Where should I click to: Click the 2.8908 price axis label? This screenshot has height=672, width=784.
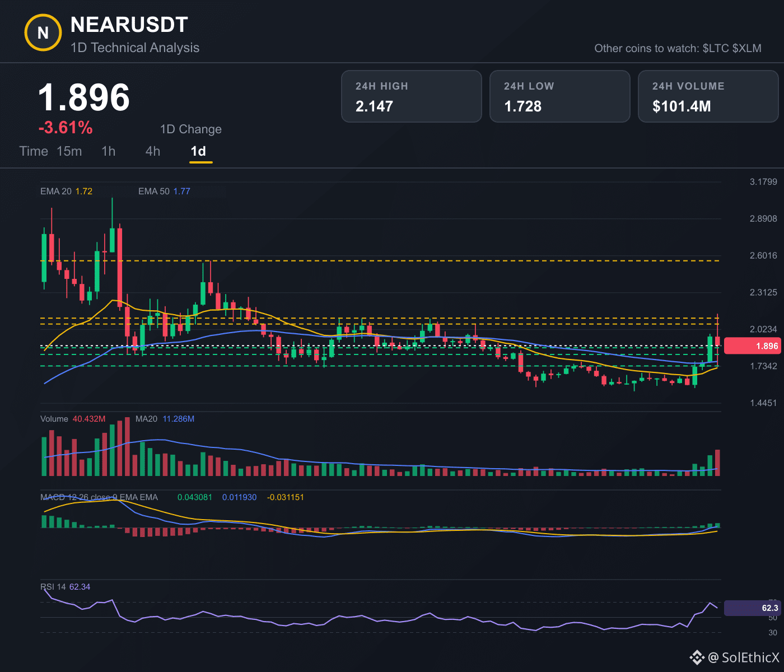(x=763, y=218)
